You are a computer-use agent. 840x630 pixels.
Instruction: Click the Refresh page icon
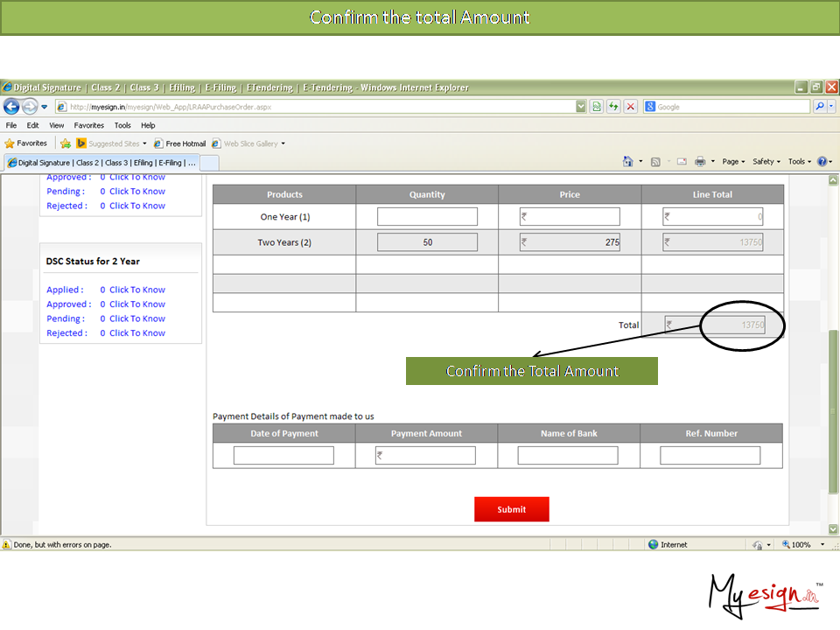click(x=613, y=107)
